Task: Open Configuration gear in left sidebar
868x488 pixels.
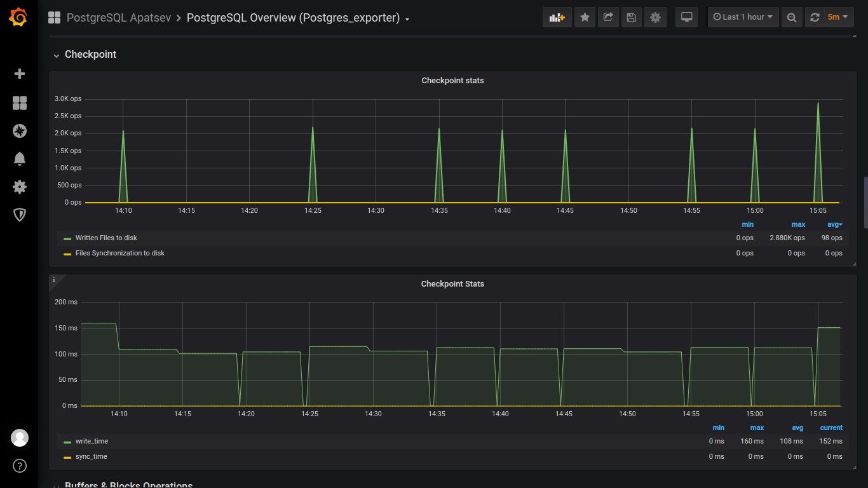Action: [20, 187]
